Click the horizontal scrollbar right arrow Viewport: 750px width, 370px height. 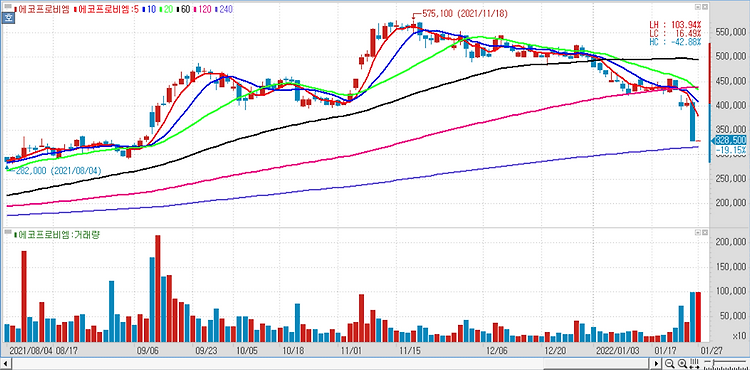click(657, 364)
